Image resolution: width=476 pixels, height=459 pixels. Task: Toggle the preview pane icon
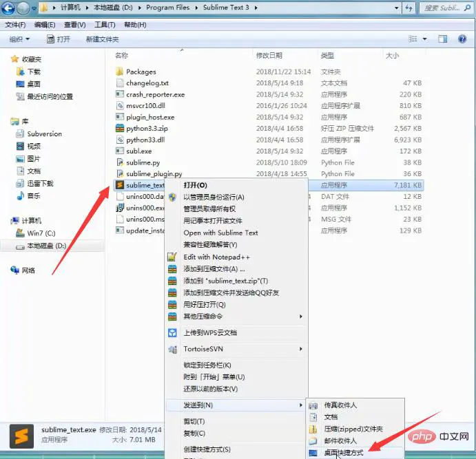tap(442, 39)
